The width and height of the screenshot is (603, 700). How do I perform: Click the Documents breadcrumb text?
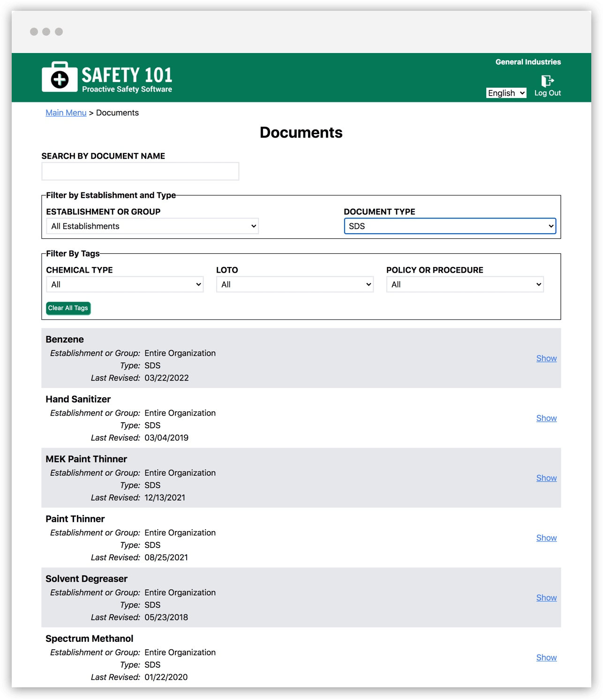click(117, 113)
